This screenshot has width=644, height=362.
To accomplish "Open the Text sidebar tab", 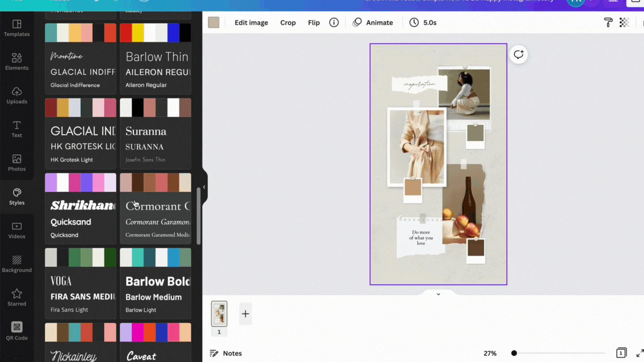I will (x=17, y=129).
